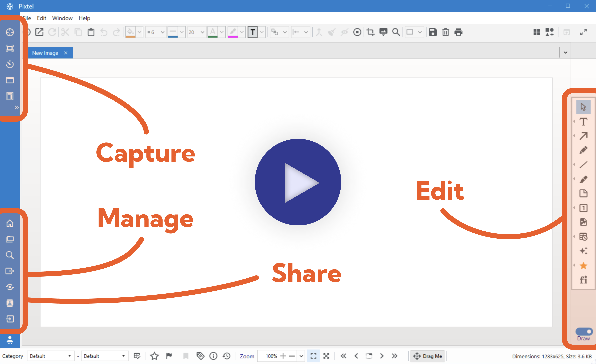The width and height of the screenshot is (596, 364).
Task: Jump to the first image double arrow
Action: click(x=343, y=356)
